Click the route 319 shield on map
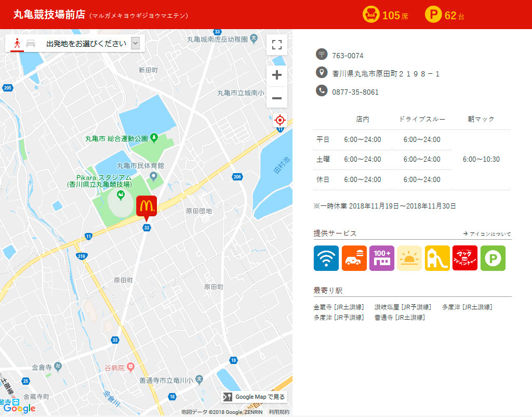 tap(81, 256)
